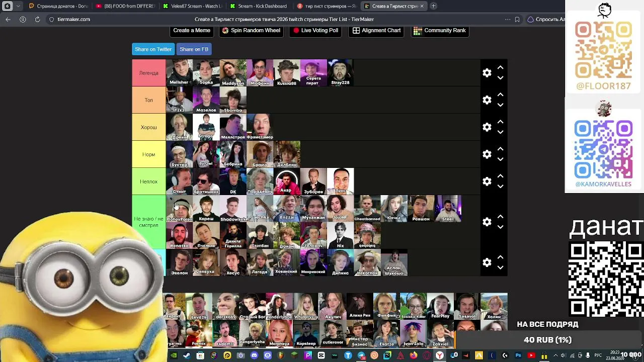Launch Firefox from the taskbar
The image size is (644, 362).
coord(414,355)
